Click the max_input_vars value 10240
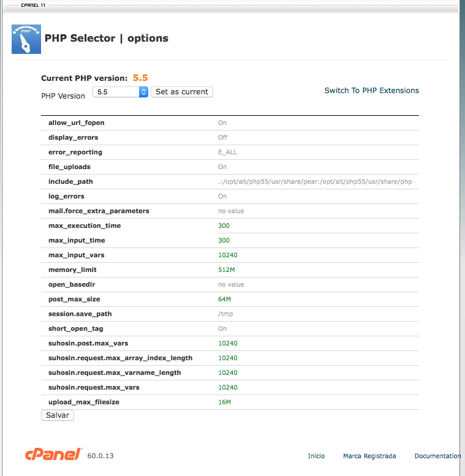Image resolution: width=465 pixels, height=476 pixels. (228, 255)
